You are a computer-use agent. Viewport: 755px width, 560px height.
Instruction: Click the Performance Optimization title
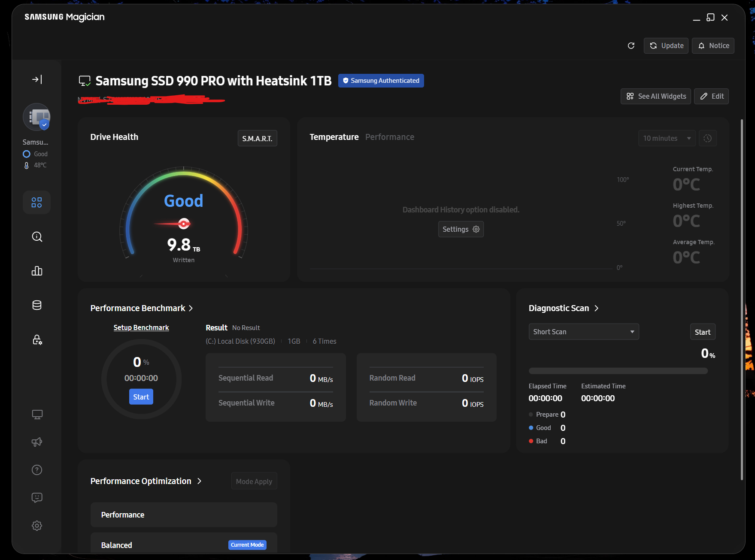(141, 481)
